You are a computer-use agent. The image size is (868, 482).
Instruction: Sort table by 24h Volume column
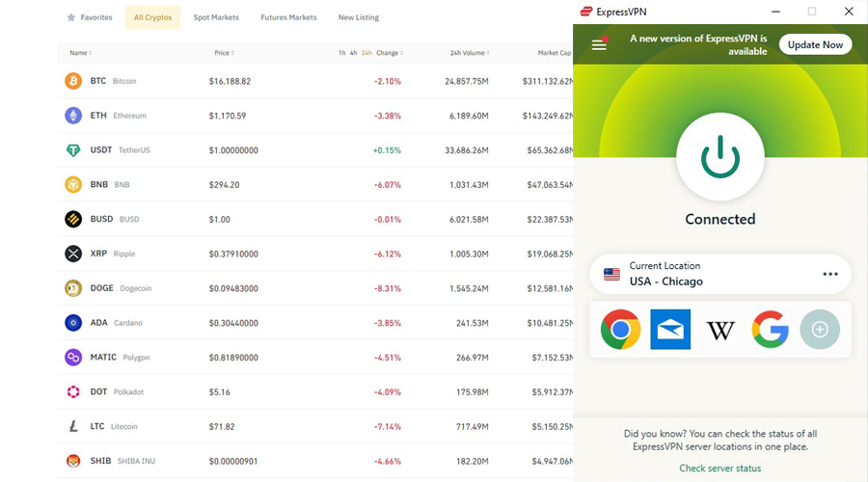click(470, 53)
